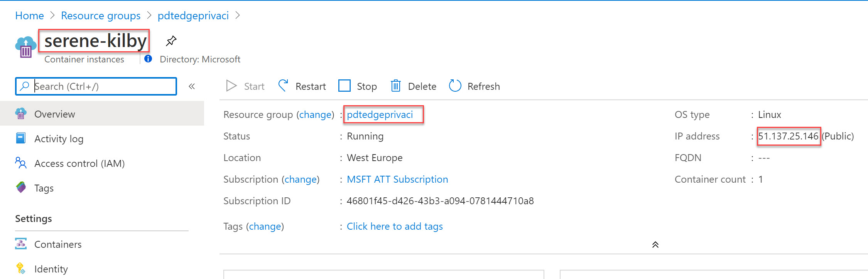Click the Delete trash can icon
This screenshot has height=279, width=868.
click(395, 86)
